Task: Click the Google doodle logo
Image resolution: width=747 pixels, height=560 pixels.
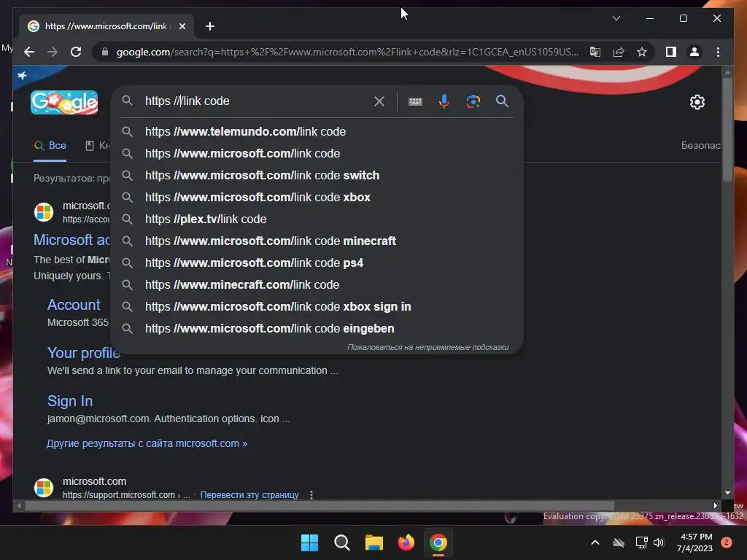Action: point(64,102)
